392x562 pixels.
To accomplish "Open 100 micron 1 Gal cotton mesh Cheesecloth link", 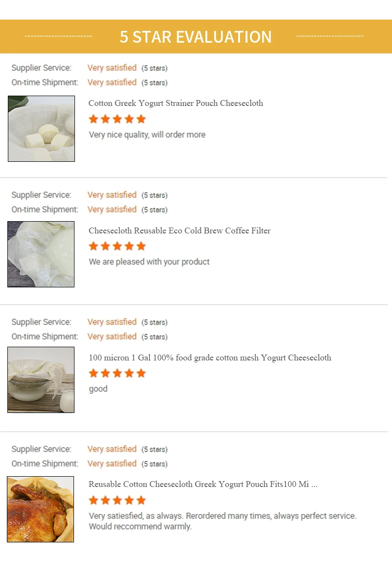I will 210,358.
